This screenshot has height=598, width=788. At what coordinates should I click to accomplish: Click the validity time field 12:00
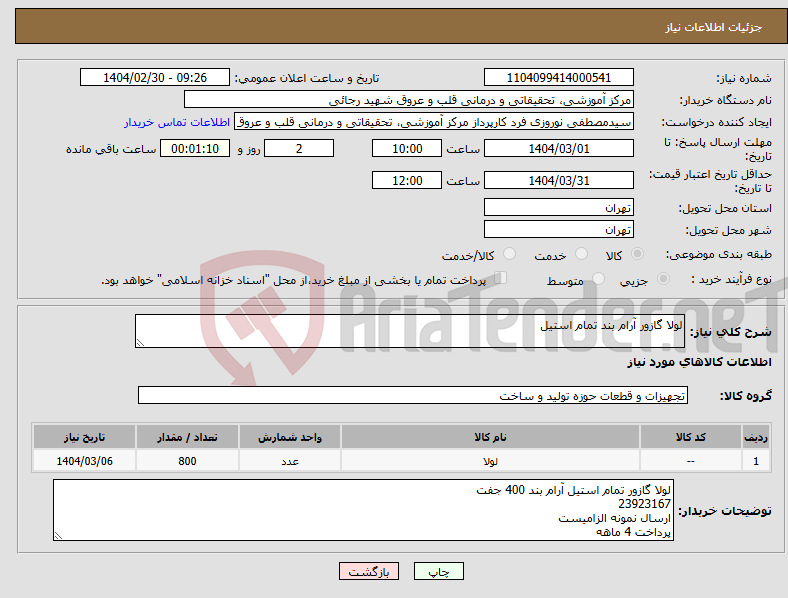407,180
